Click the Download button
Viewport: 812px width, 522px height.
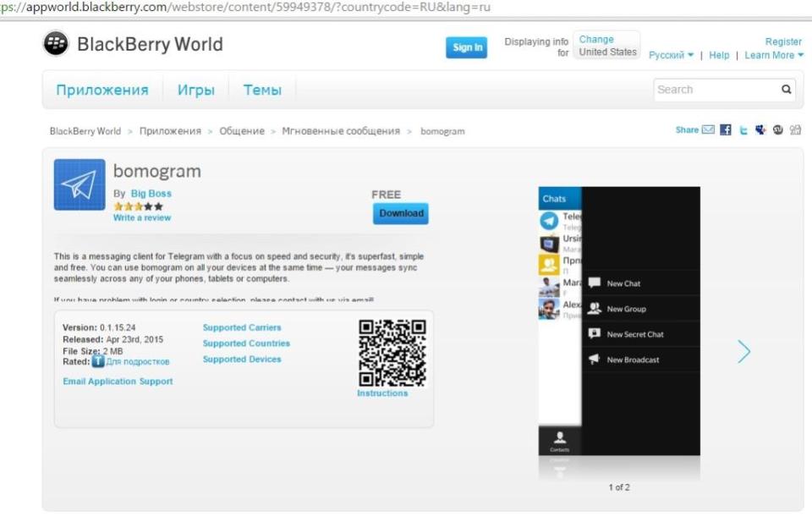[401, 213]
